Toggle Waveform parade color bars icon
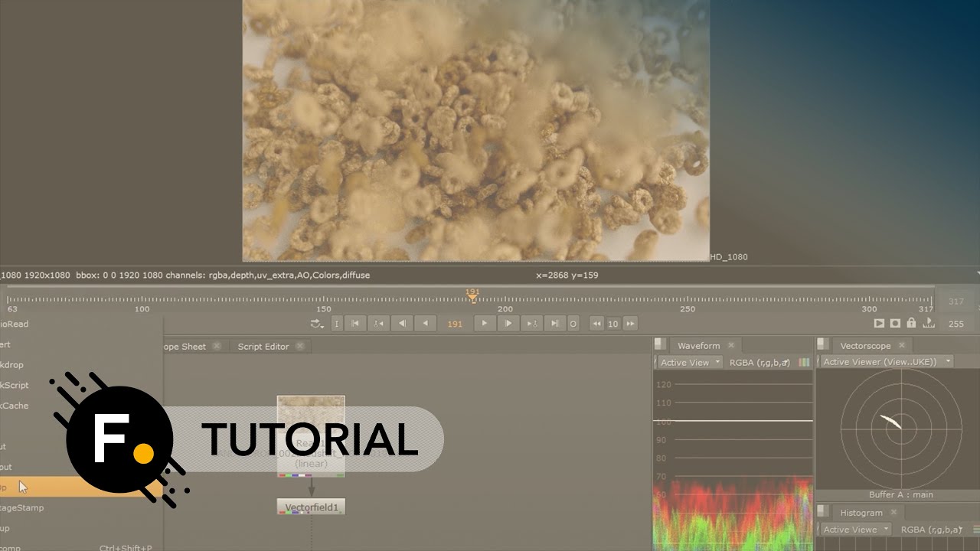 pyautogui.click(x=804, y=362)
